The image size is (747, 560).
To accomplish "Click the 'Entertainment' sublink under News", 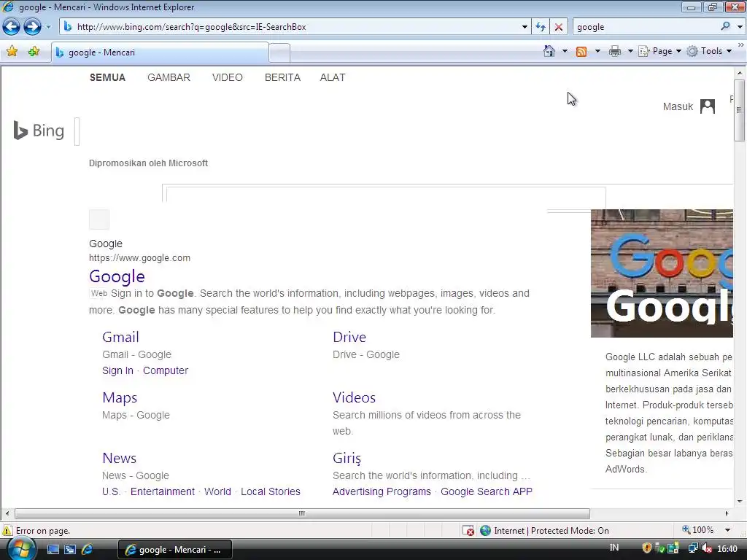I will 163,491.
